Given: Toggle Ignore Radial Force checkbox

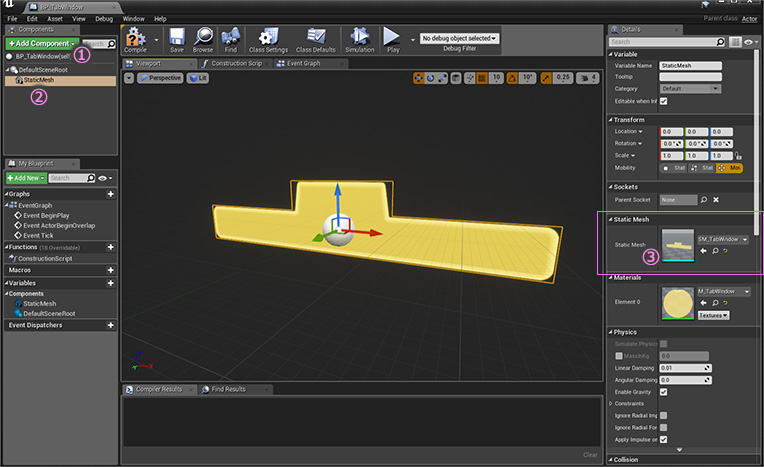Looking at the screenshot, I should pyautogui.click(x=664, y=428).
